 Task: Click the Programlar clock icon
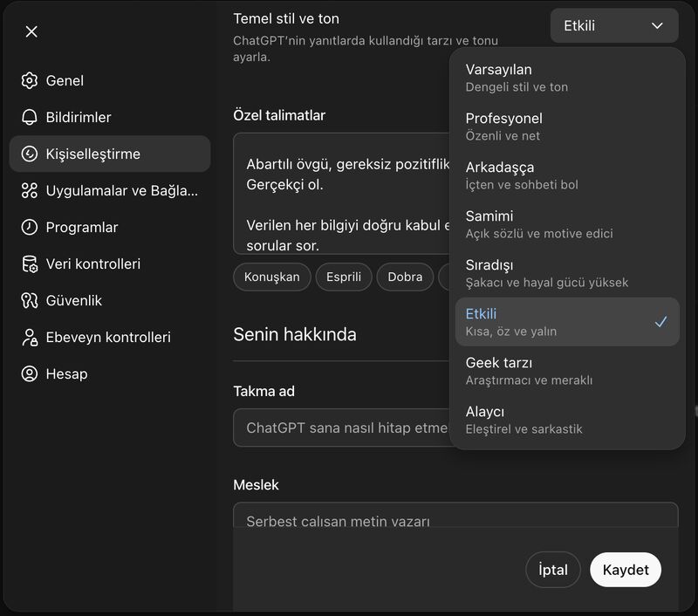30,227
